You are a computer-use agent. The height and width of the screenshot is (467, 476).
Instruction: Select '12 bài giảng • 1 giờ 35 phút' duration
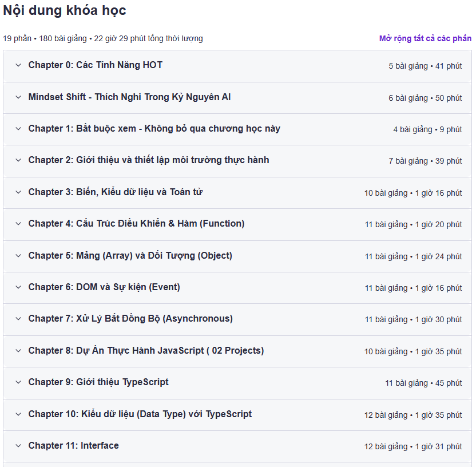[x=413, y=415]
